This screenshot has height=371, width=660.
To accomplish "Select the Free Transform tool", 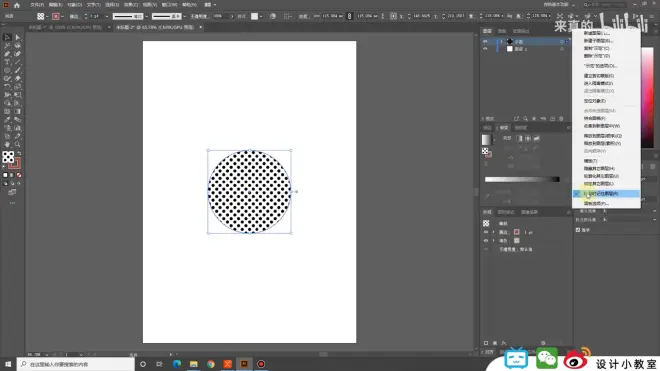I will click(x=17, y=95).
